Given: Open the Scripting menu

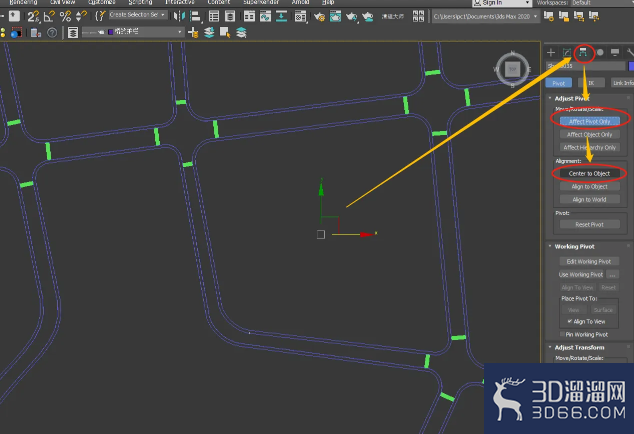Looking at the screenshot, I should pos(140,2).
